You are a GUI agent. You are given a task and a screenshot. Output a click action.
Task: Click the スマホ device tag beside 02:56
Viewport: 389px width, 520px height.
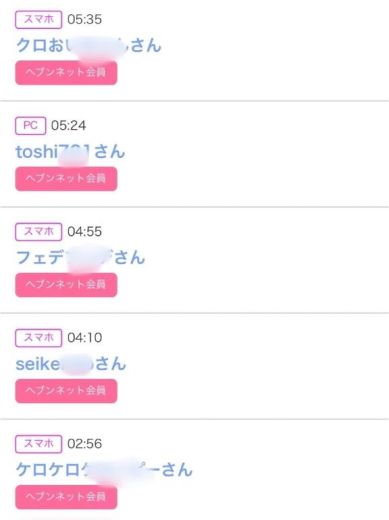pyautogui.click(x=39, y=444)
